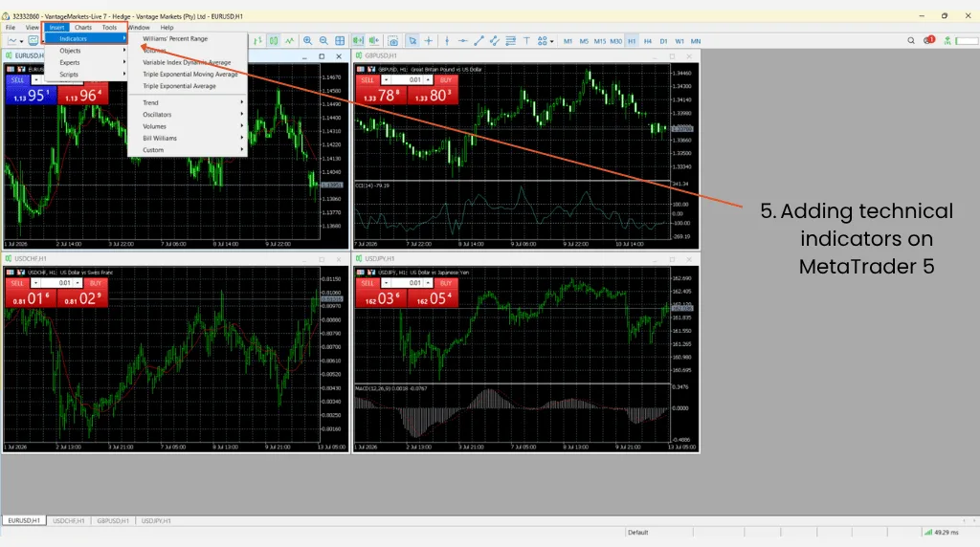Switch timeframe to M5
The image size is (980, 547).
584,41
